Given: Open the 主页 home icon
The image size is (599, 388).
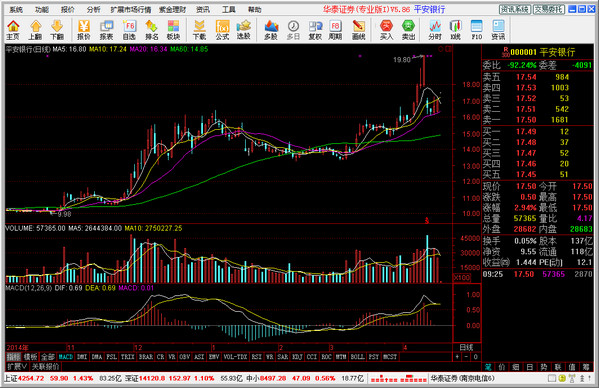Looking at the screenshot, I should pyautogui.click(x=13, y=30).
